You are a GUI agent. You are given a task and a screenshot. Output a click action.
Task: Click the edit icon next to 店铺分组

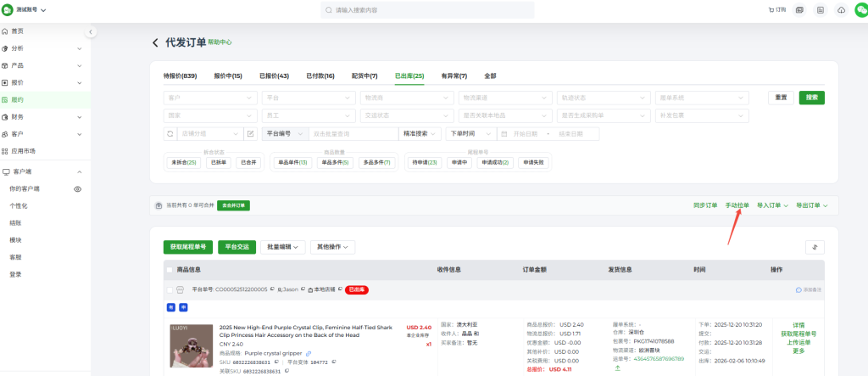[x=250, y=133]
